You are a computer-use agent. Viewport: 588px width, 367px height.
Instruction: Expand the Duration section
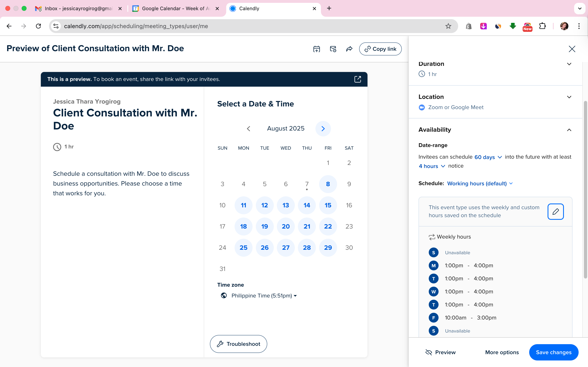569,64
